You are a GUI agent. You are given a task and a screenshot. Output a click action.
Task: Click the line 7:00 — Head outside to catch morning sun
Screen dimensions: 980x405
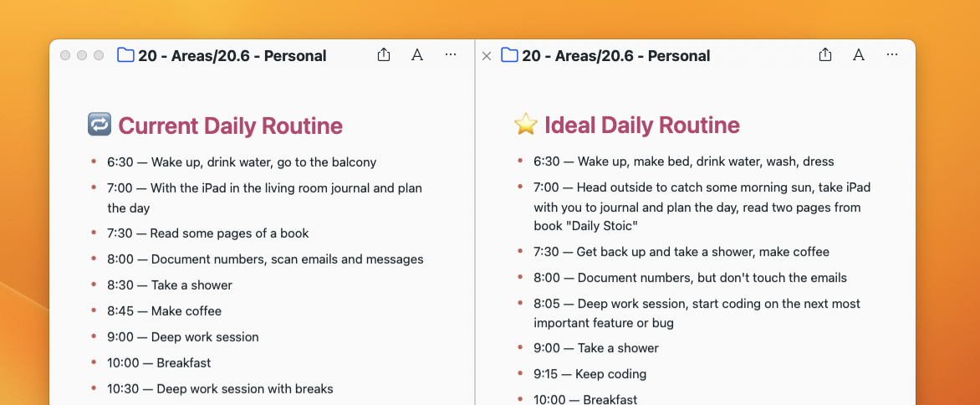pyautogui.click(x=702, y=207)
